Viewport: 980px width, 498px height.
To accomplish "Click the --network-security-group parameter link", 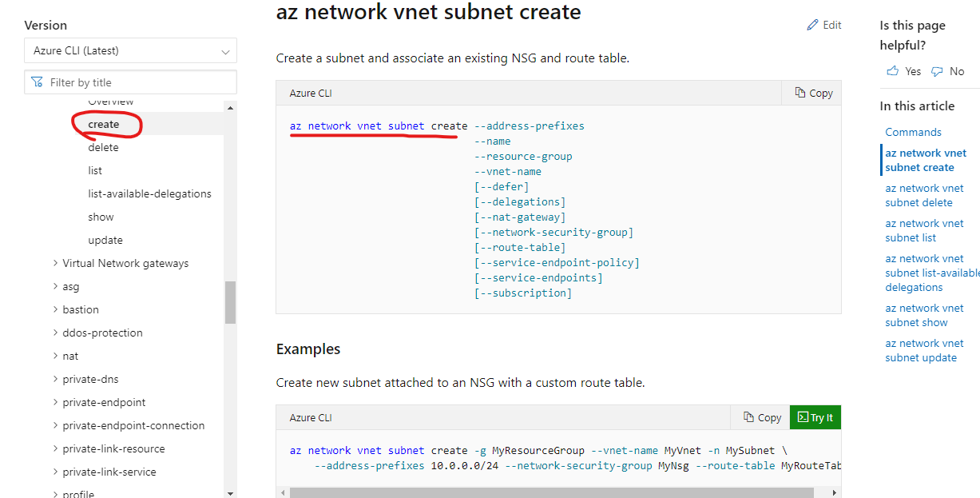I will [x=553, y=232].
